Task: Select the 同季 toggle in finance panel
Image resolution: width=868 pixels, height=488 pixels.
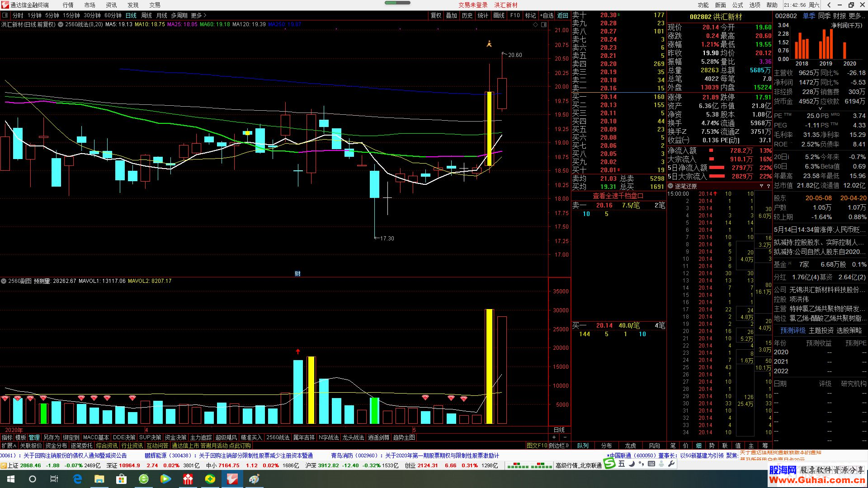Action: click(824, 16)
